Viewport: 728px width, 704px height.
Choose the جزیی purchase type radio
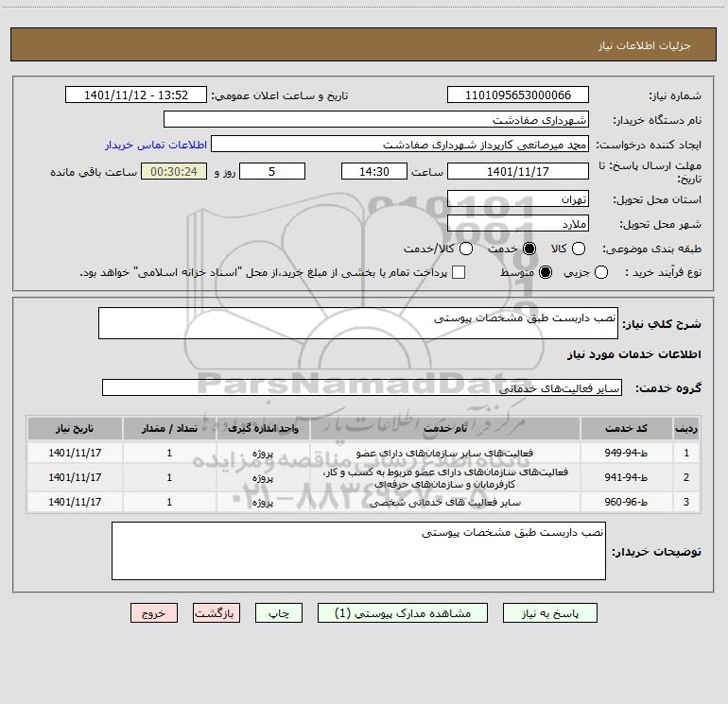(601, 272)
